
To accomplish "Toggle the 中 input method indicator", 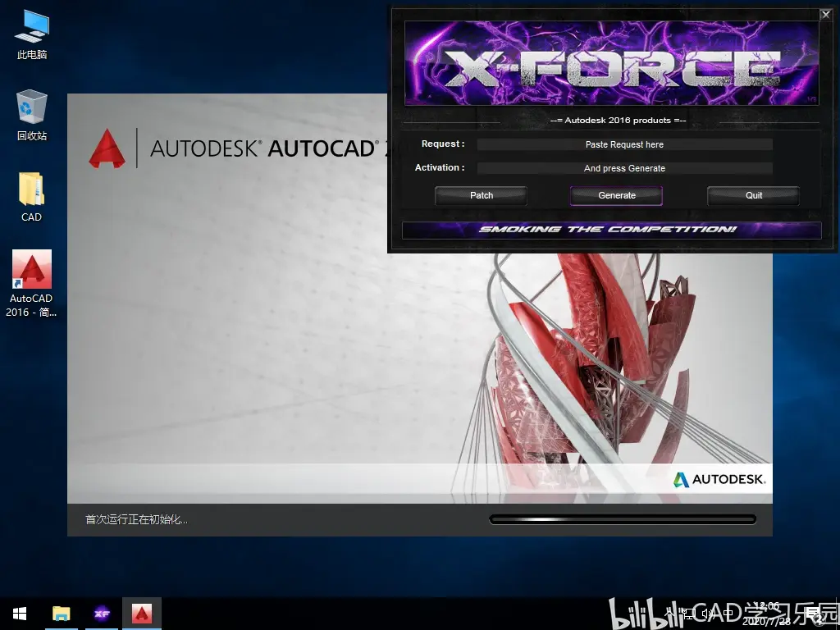I will (x=728, y=614).
